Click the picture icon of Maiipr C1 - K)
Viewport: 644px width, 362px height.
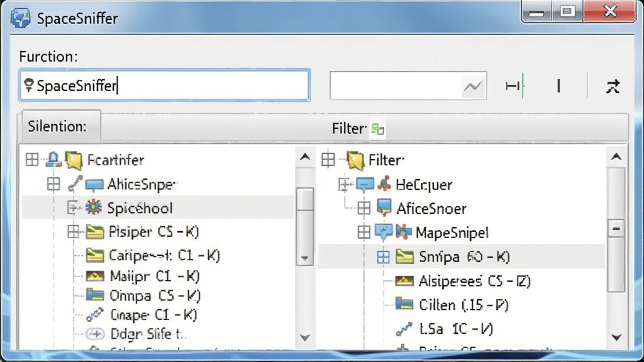95,276
